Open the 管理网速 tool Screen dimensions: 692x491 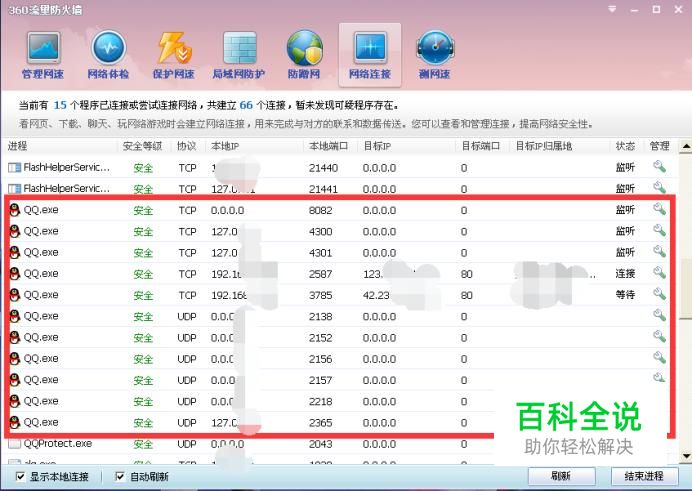click(x=43, y=56)
